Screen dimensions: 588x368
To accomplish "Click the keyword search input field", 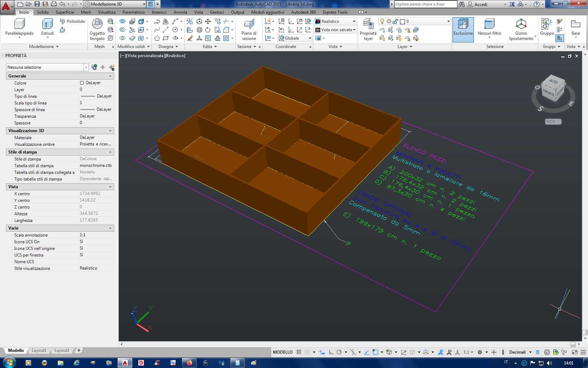I will click(426, 4).
